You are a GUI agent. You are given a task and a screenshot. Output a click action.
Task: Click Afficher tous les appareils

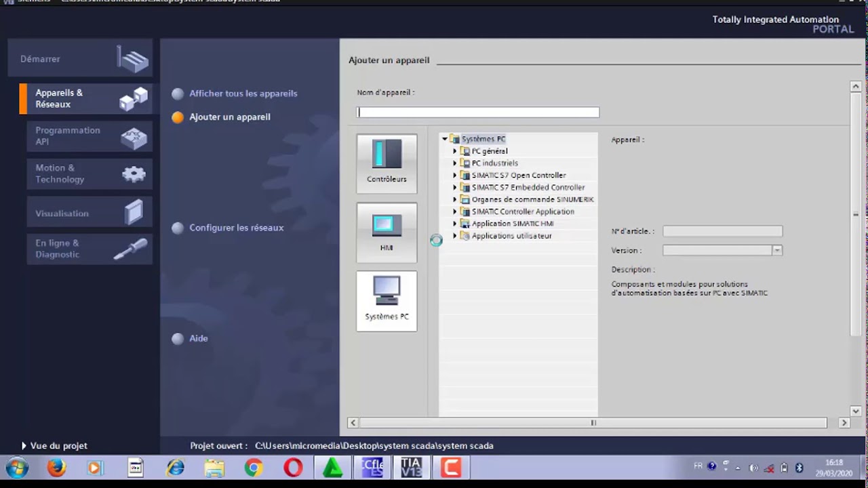[x=243, y=94]
